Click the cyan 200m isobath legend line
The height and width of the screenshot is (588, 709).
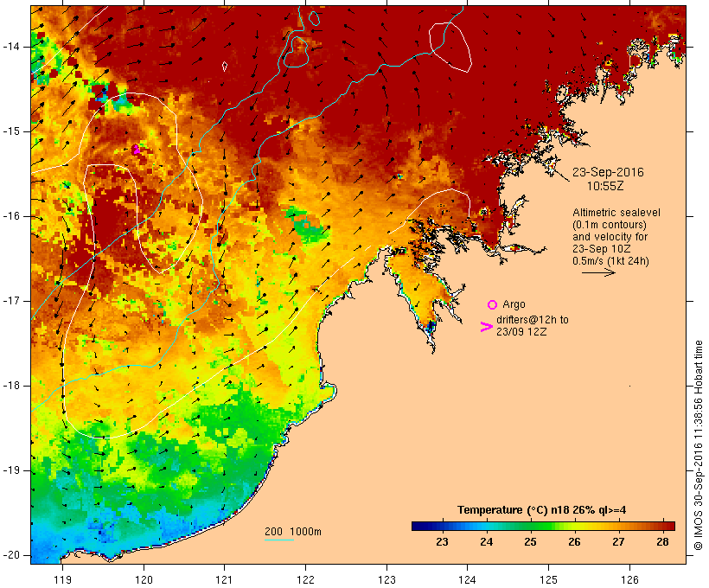click(x=279, y=540)
